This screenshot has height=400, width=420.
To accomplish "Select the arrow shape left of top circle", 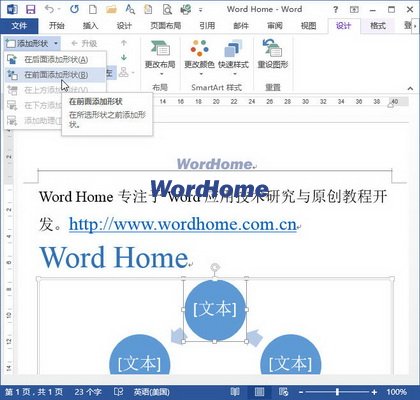I will click(179, 336).
